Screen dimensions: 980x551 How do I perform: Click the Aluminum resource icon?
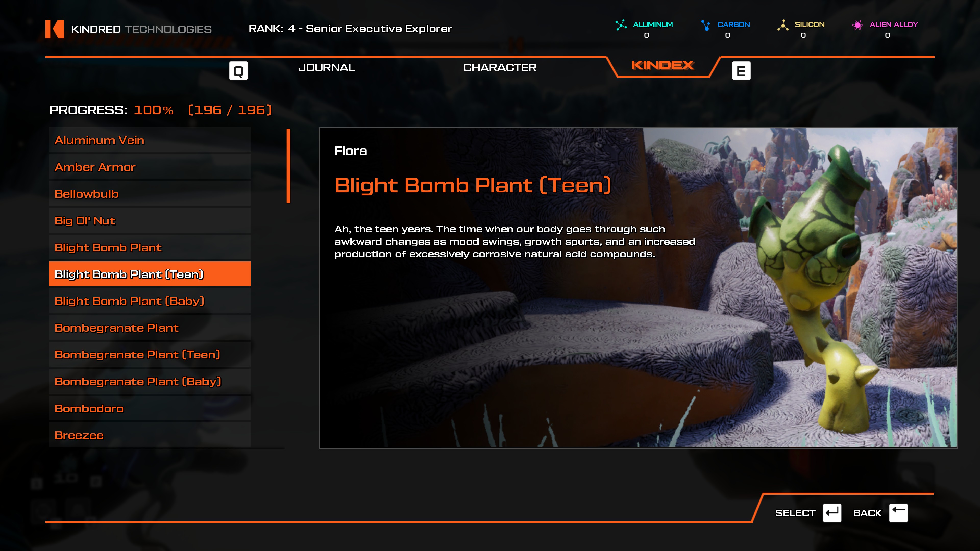[x=621, y=25]
